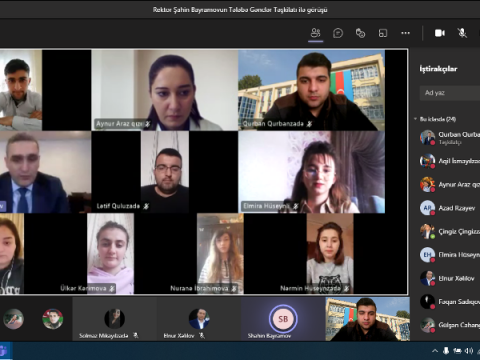Select Elnur Xəlilov in participants list
Screen dimensions: 480x360
point(449,278)
